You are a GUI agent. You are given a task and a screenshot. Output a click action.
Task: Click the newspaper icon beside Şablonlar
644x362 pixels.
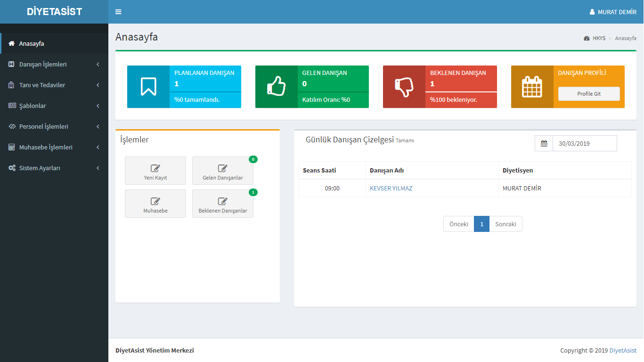point(12,106)
